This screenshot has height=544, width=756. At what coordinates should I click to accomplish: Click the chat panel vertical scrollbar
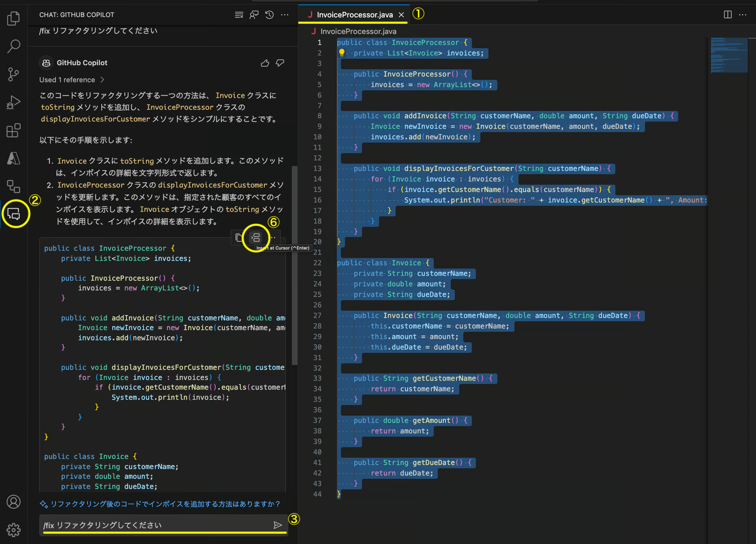click(x=295, y=265)
